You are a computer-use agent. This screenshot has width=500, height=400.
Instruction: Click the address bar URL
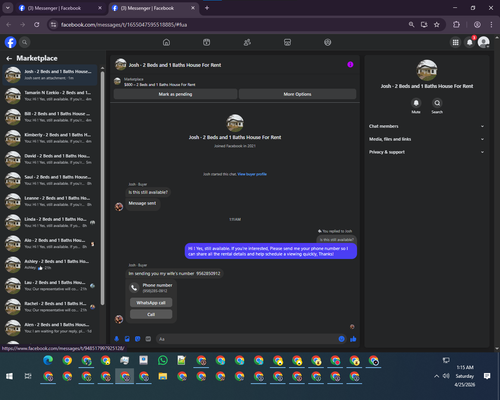[124, 25]
